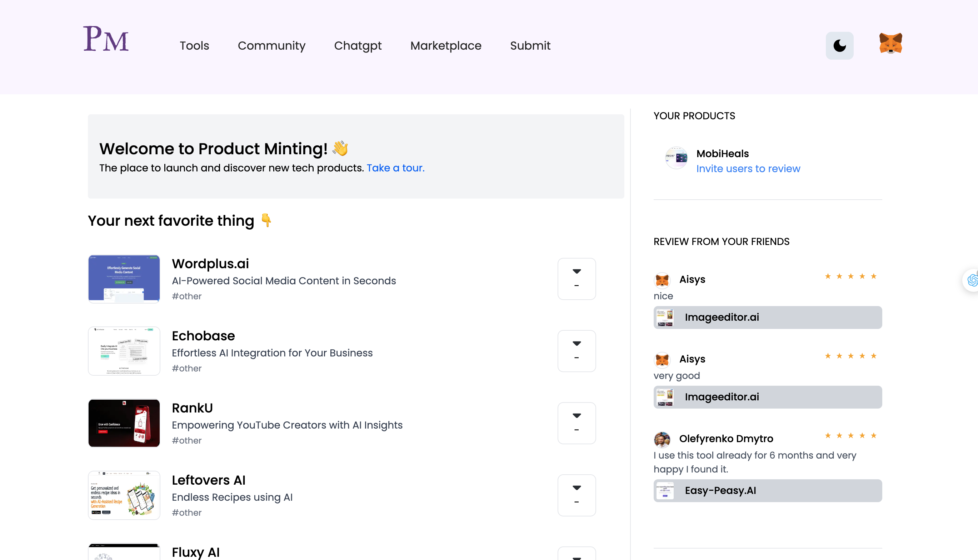Screen dimensions: 978x560
Task: Click Aisys avatar on the 'nice' review
Action: click(x=662, y=280)
